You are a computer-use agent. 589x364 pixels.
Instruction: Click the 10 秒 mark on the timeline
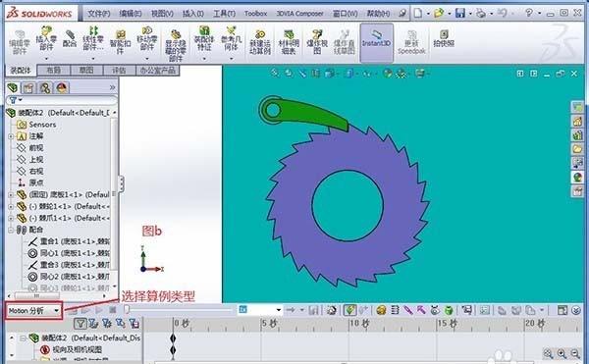[x=360, y=323]
